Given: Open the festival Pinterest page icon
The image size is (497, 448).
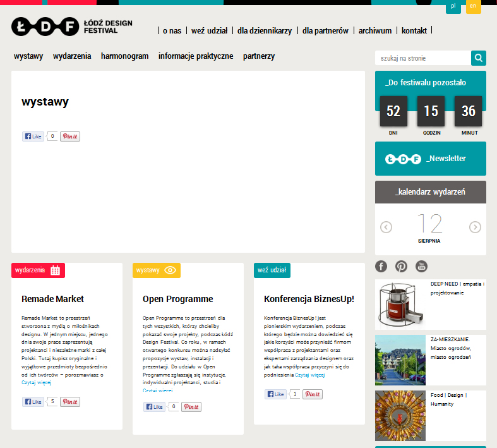Looking at the screenshot, I should coord(401,266).
